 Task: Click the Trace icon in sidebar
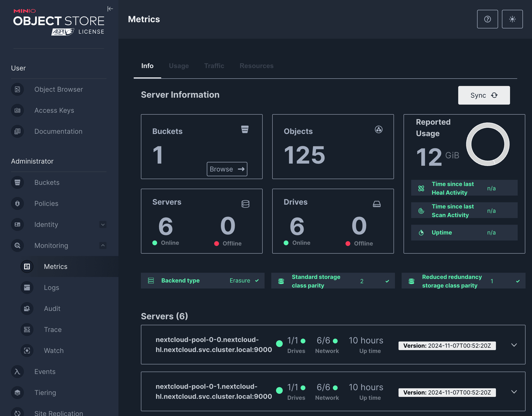tap(27, 329)
